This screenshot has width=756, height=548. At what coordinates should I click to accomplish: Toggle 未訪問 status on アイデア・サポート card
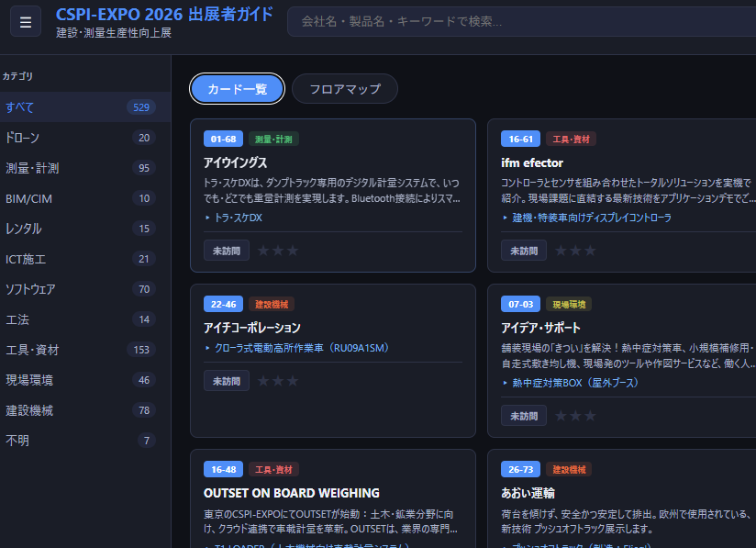(524, 416)
